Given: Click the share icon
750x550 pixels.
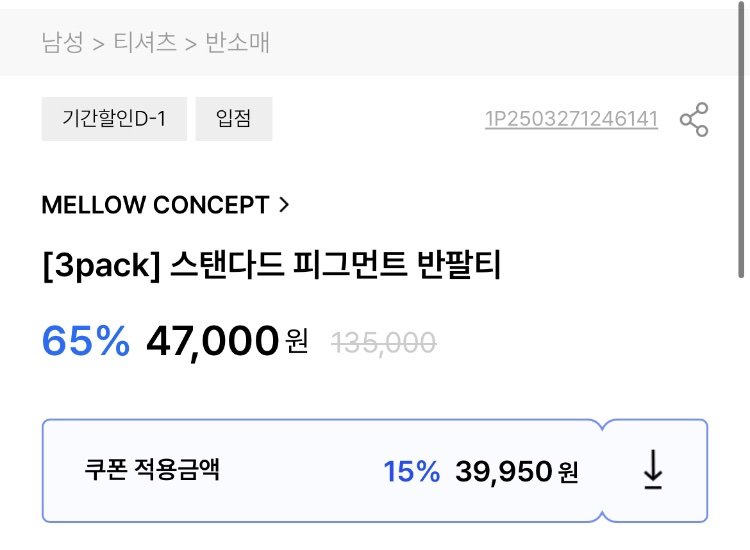Looking at the screenshot, I should (693, 120).
